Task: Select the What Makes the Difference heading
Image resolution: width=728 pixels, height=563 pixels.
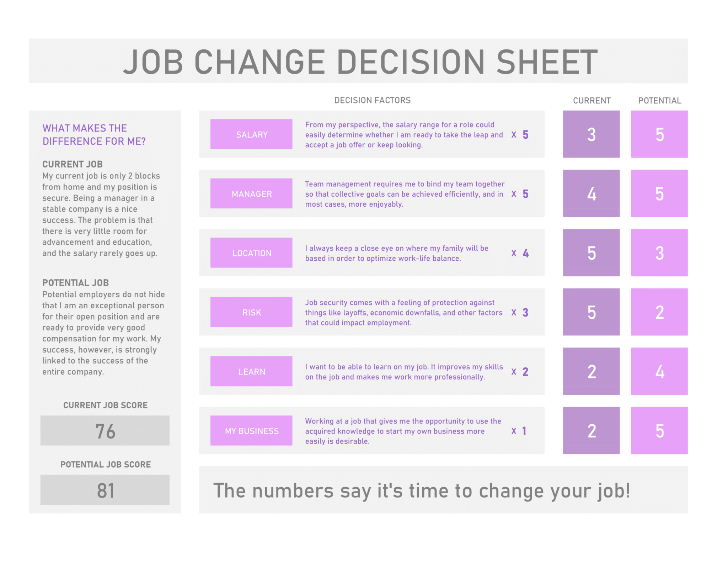Action: [94, 134]
